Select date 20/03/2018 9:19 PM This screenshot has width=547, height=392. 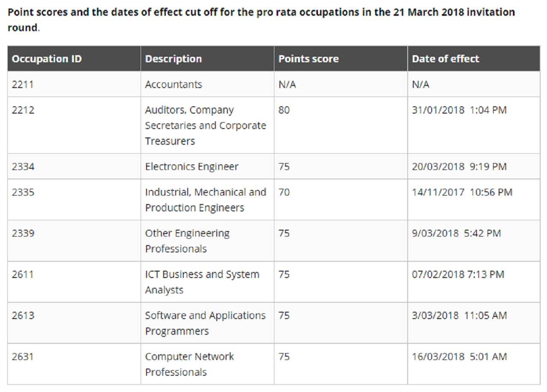click(459, 167)
